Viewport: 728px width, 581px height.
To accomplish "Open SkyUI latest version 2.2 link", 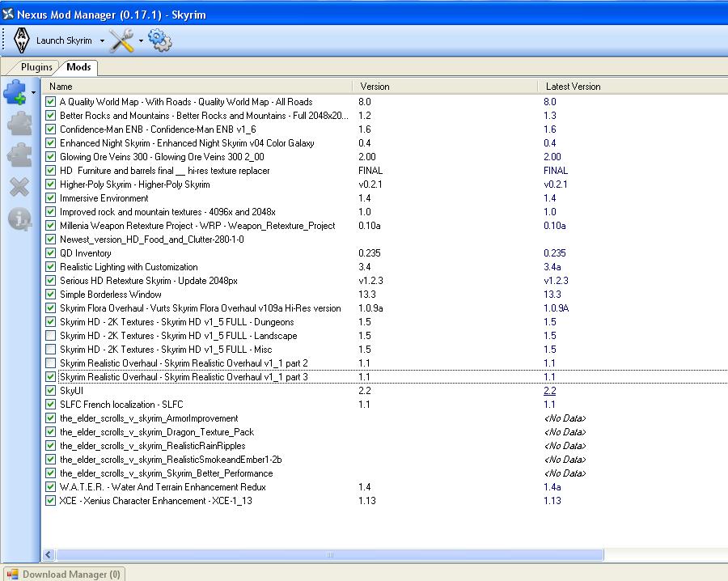I will pos(550,391).
